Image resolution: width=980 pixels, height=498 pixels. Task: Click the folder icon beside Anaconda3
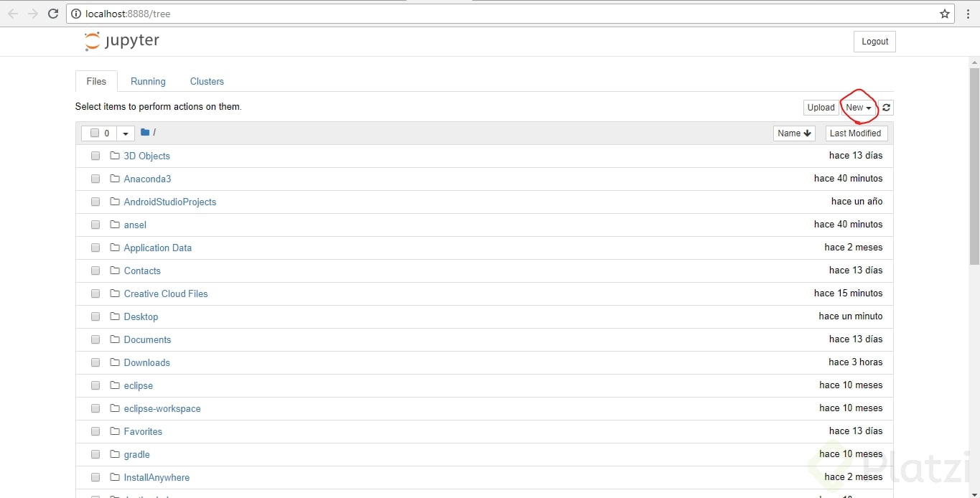(x=115, y=179)
